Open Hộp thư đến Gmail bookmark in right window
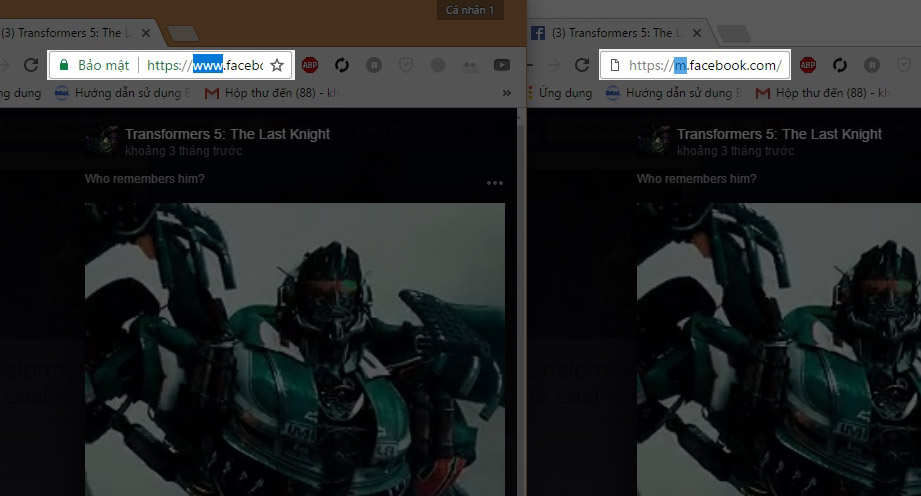The width and height of the screenshot is (921, 496). click(823, 93)
